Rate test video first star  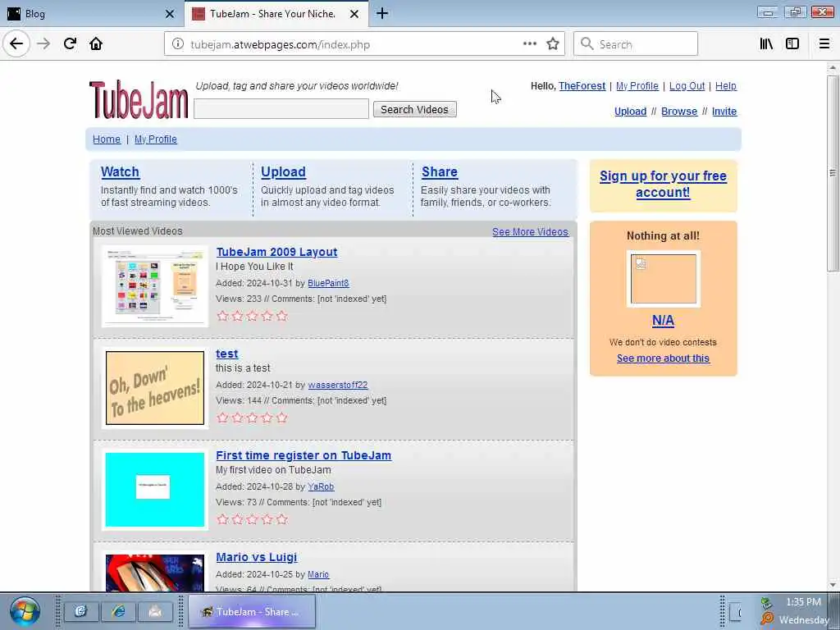coord(223,418)
